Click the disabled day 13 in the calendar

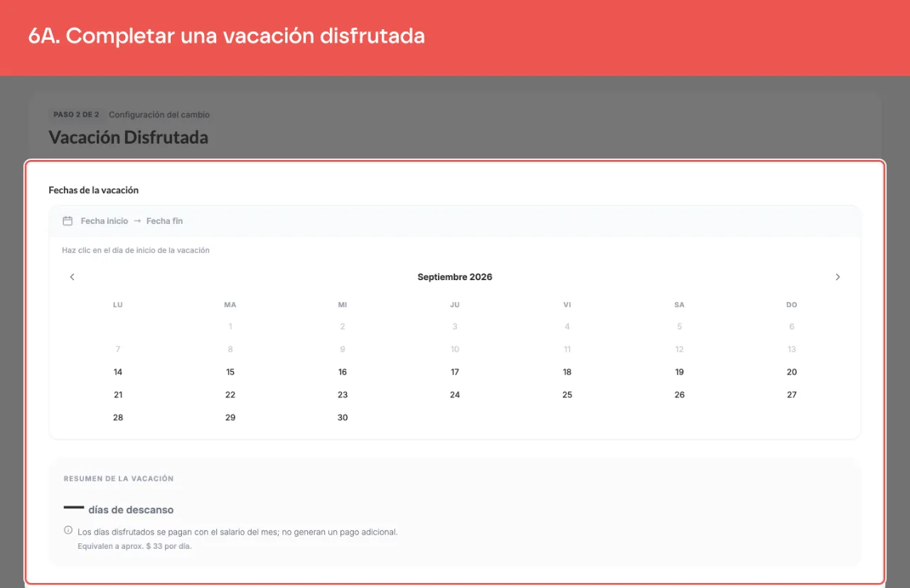coord(792,349)
